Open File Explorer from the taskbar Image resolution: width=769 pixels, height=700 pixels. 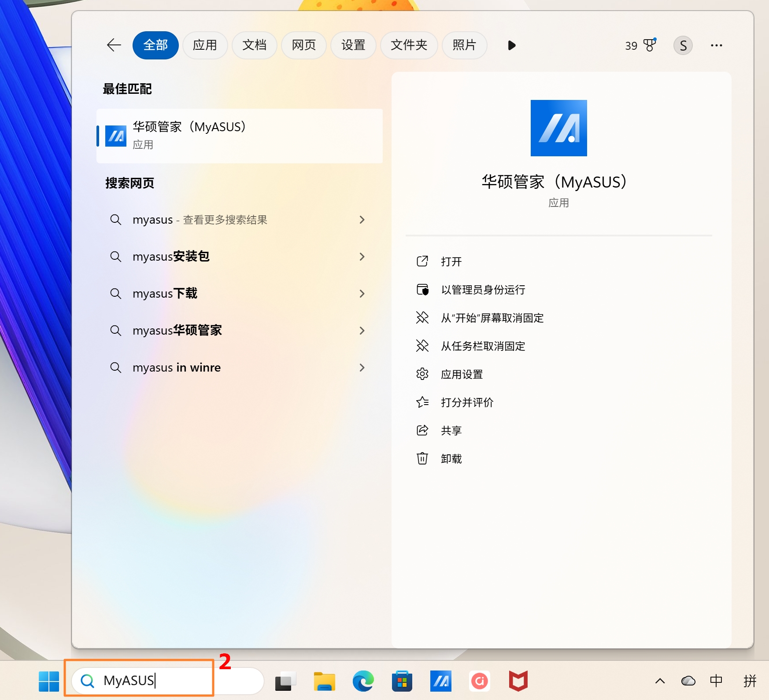click(324, 681)
